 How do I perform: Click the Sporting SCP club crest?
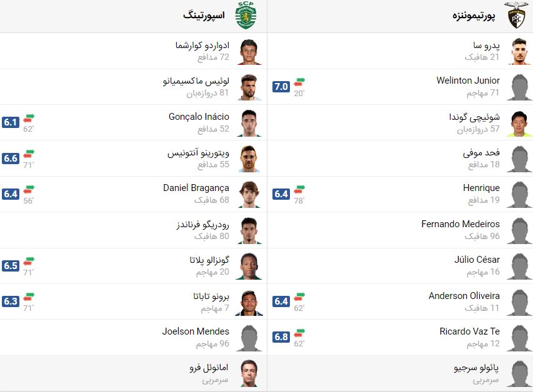(x=246, y=16)
